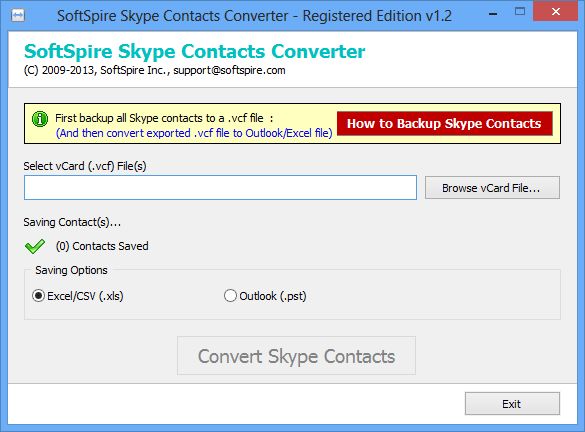Click the SoftSpire Skype Contacts Converter heading
Image resolution: width=585 pixels, height=432 pixels.
point(194,51)
